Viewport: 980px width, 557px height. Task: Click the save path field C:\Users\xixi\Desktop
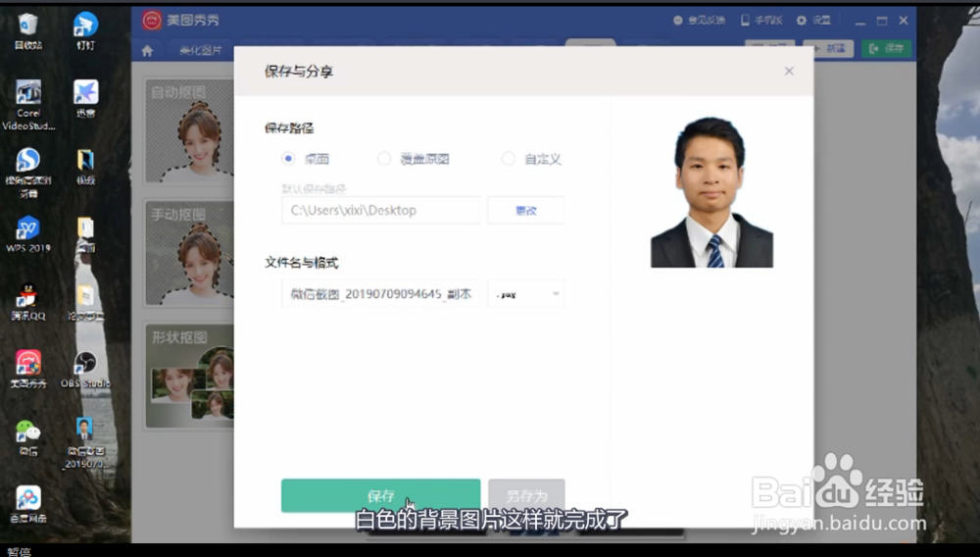coord(380,210)
